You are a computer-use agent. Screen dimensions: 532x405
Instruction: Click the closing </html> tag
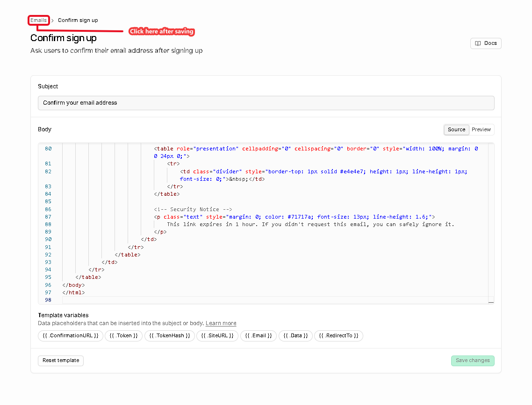(73, 292)
